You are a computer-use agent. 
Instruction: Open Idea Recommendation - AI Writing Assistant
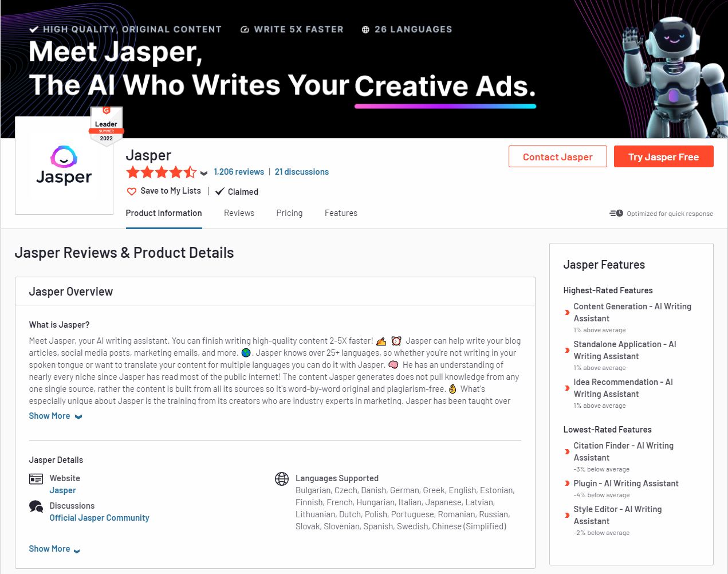pos(623,388)
